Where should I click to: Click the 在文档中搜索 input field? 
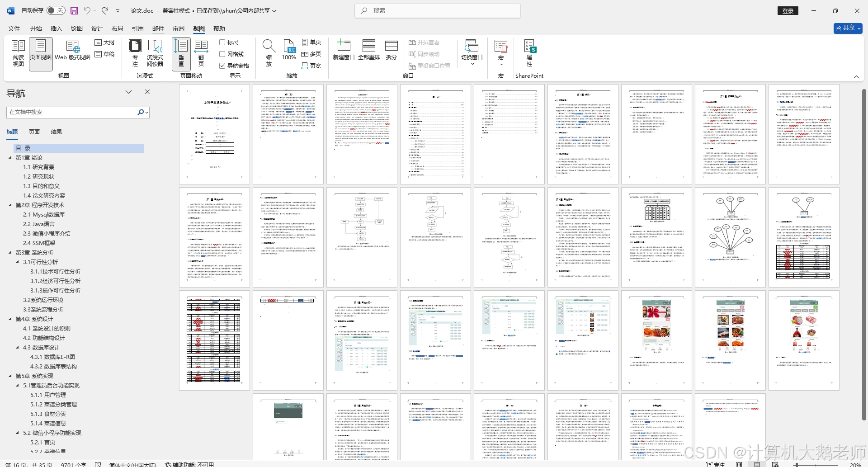71,112
